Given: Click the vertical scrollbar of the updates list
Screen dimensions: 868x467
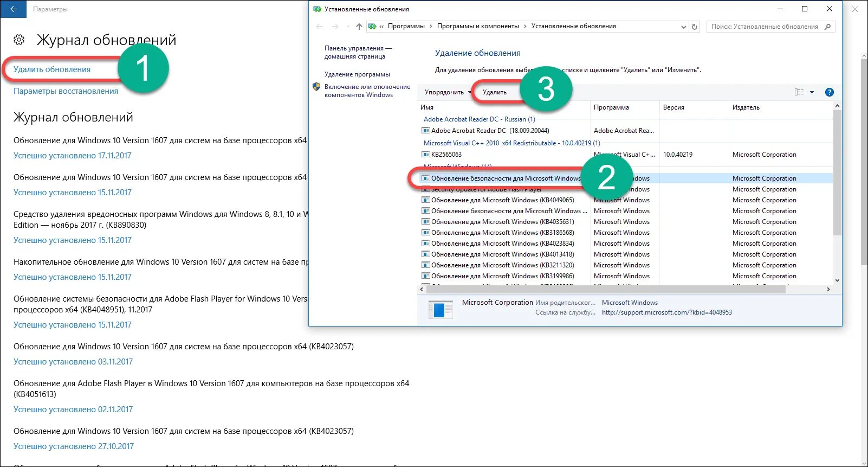Looking at the screenshot, I should [837, 172].
